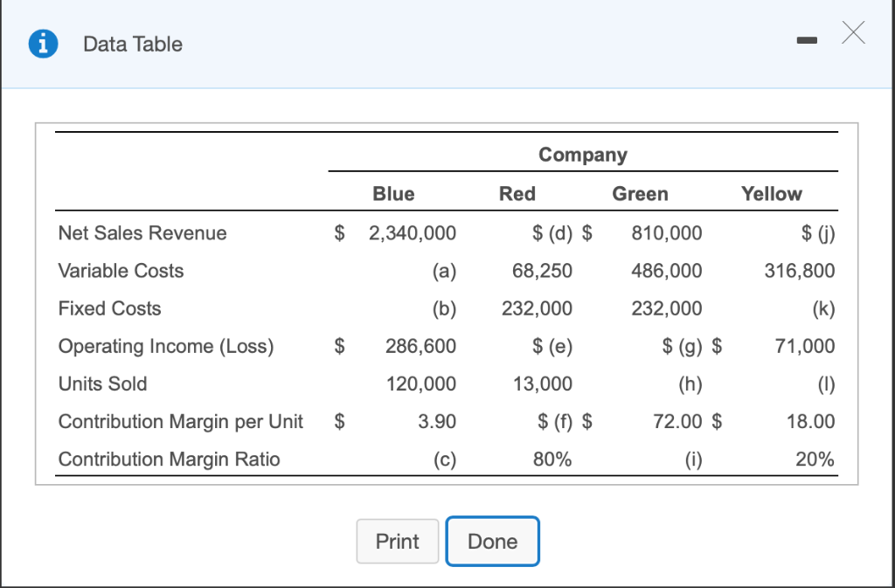895x588 pixels.
Task: Close the Data Table dialog
Action: point(853,32)
